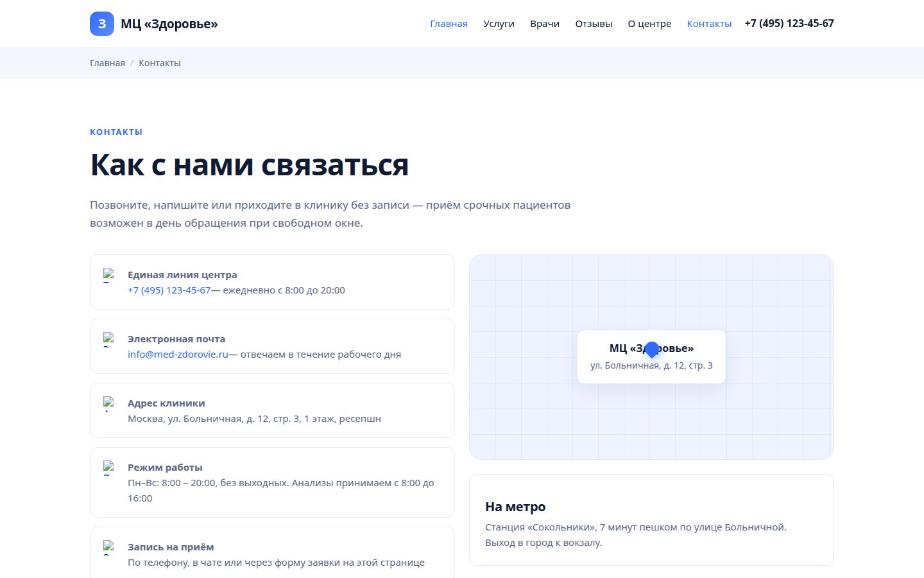Click the icon beside «Единая линия центра»

(x=109, y=275)
